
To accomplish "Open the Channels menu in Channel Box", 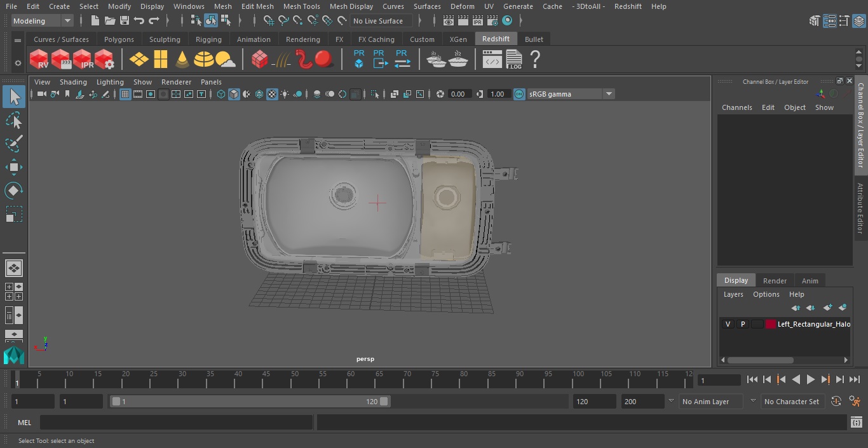I will [x=736, y=107].
